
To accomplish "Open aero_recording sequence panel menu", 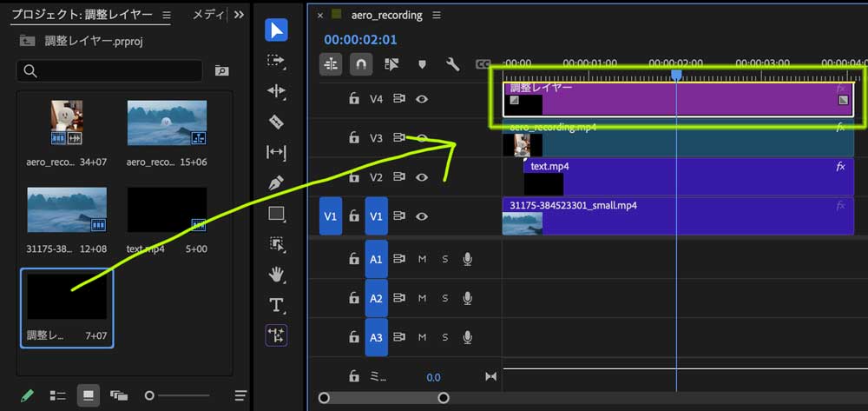I will point(437,16).
